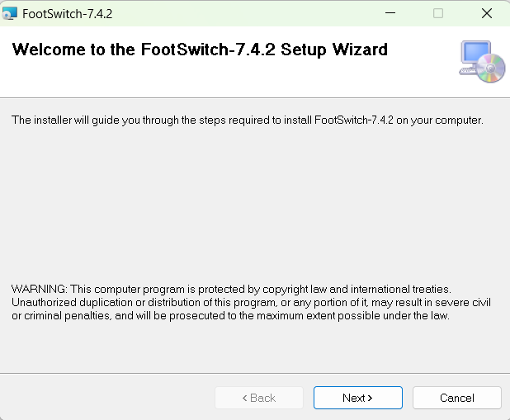Click the disabled Back button
The image size is (510, 420).
(259, 398)
